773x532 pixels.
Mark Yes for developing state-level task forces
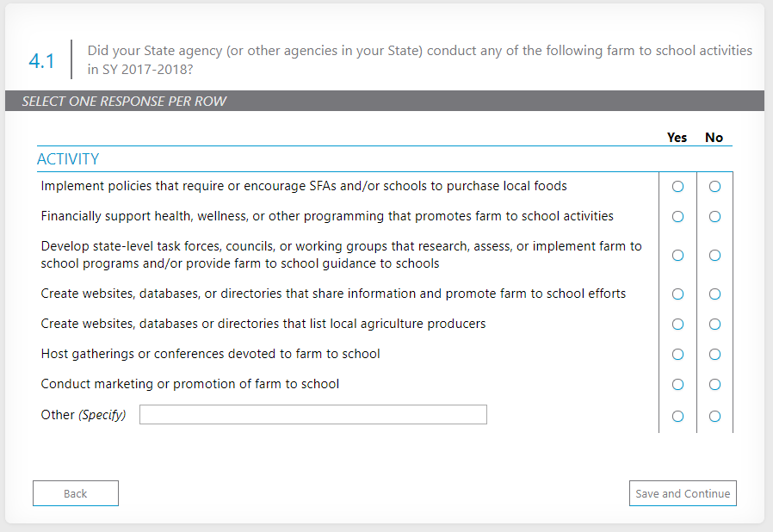coord(677,256)
